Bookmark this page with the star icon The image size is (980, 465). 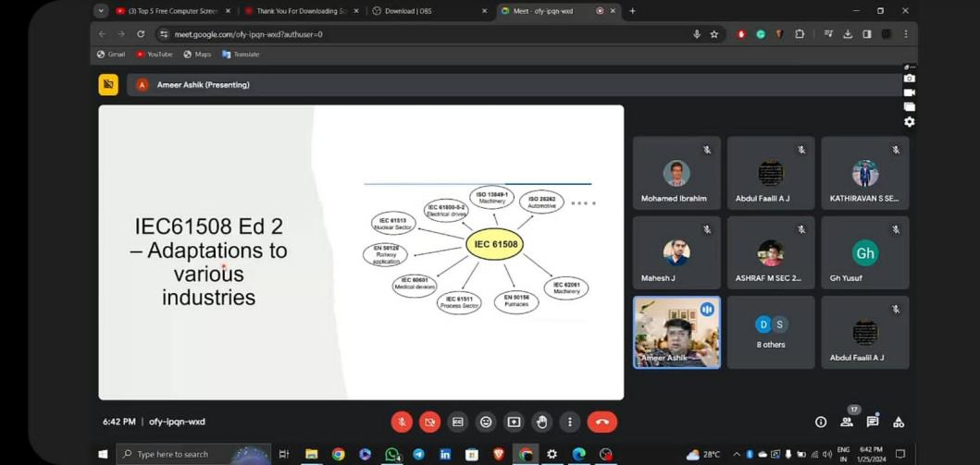[x=714, y=34]
